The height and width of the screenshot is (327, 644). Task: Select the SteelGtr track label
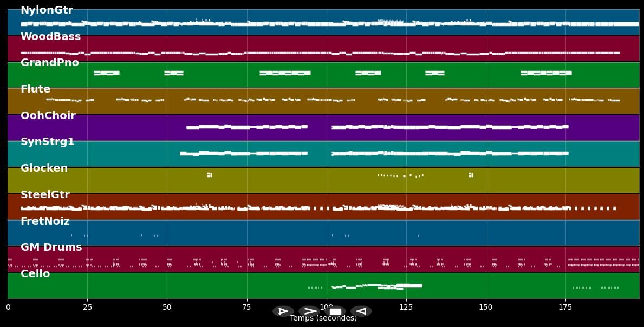coord(45,195)
